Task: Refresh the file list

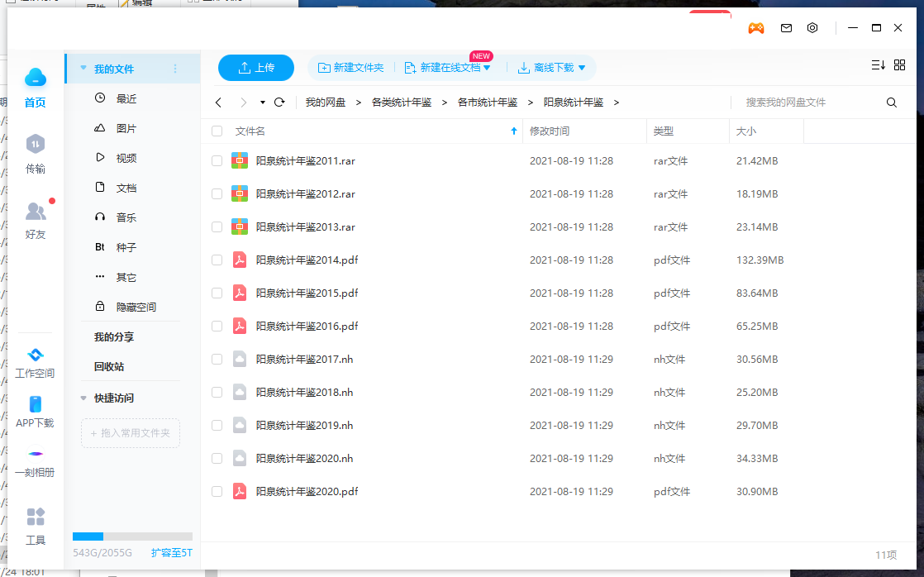Action: [x=280, y=103]
